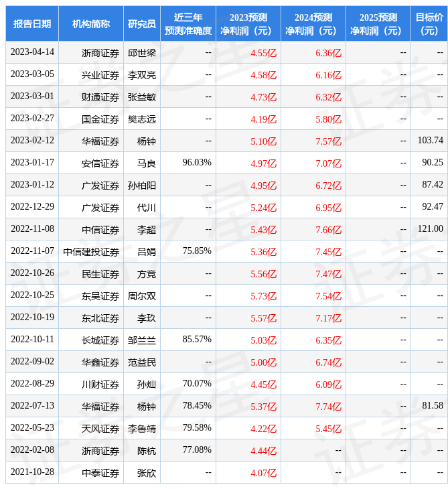Click accuracy value 77.08%
The height and width of the screenshot is (489, 448).
197,450
